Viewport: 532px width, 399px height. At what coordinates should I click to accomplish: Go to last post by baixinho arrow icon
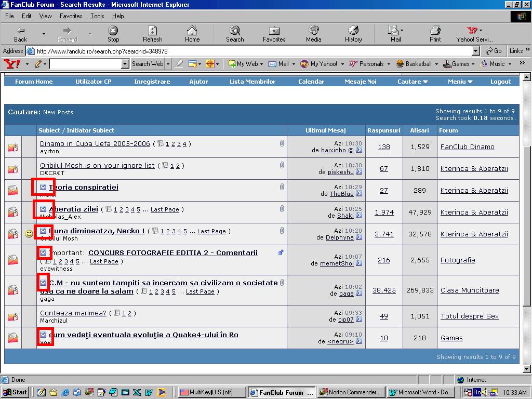point(359,150)
